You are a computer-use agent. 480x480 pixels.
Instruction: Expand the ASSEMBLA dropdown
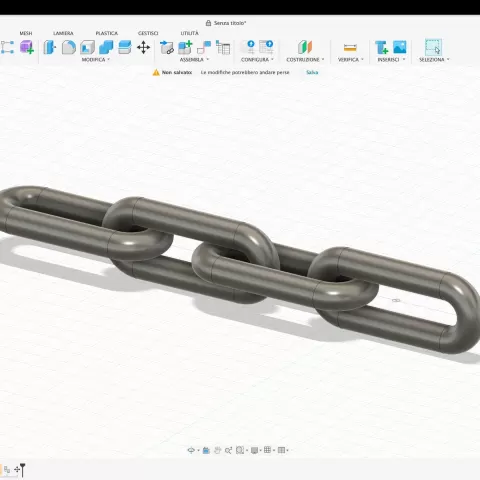[x=194, y=60]
